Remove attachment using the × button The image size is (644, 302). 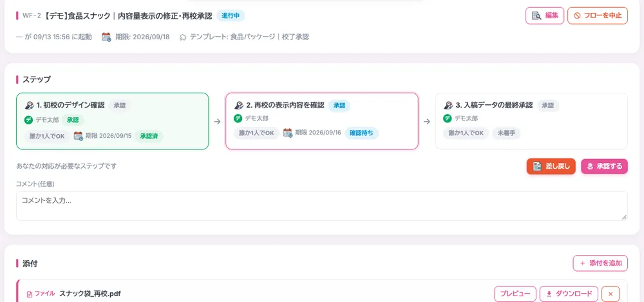611,294
